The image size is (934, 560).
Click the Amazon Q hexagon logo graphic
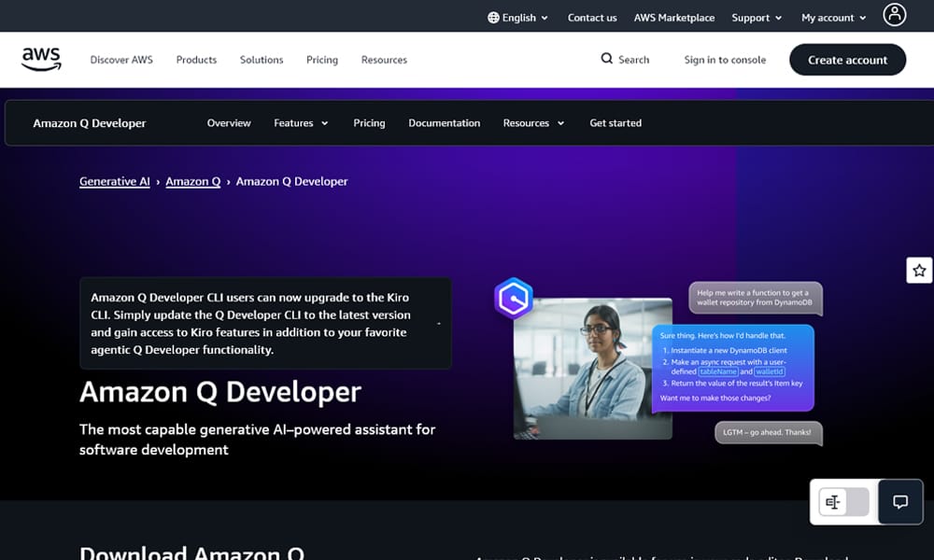pos(513,300)
